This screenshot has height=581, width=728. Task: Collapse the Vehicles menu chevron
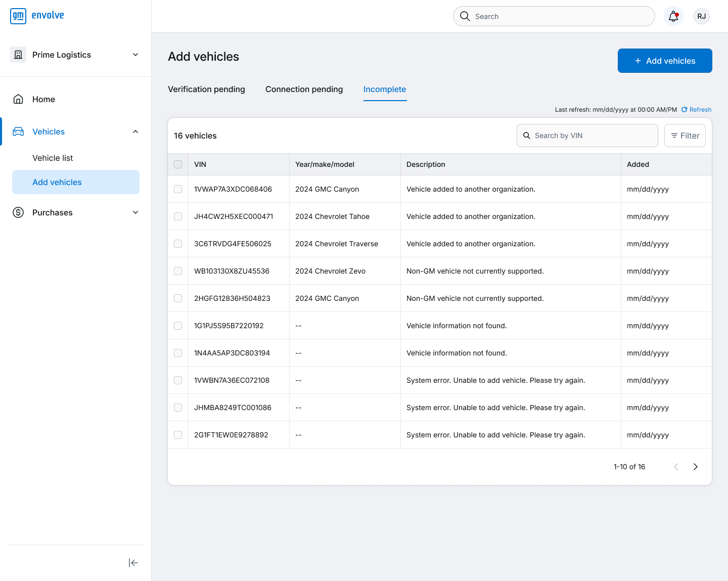135,131
